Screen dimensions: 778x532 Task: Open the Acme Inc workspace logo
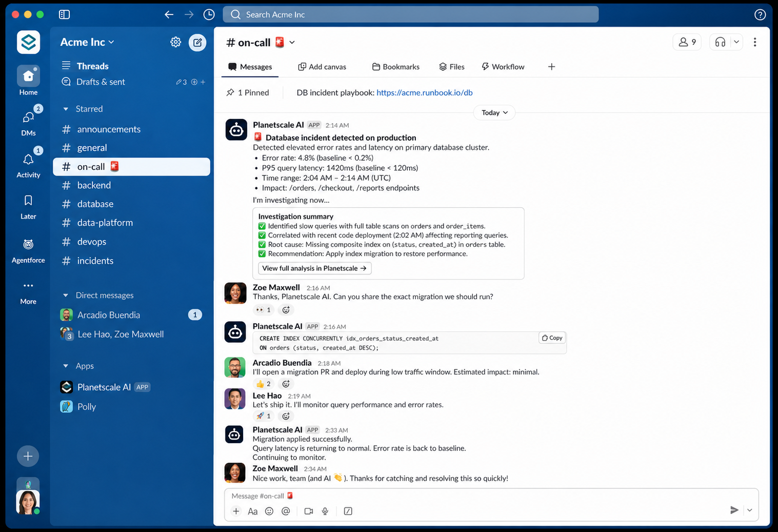point(28,42)
